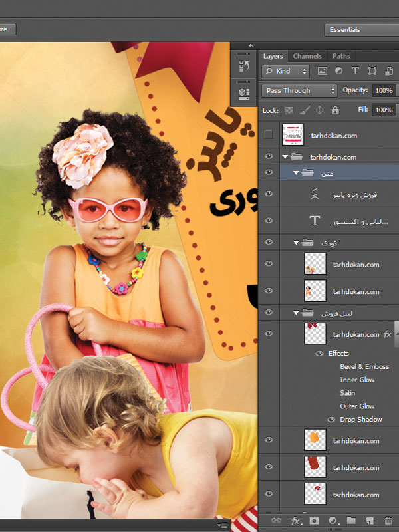Show the hidden top tarhdokan.com layer
399x532 pixels.
269,135
